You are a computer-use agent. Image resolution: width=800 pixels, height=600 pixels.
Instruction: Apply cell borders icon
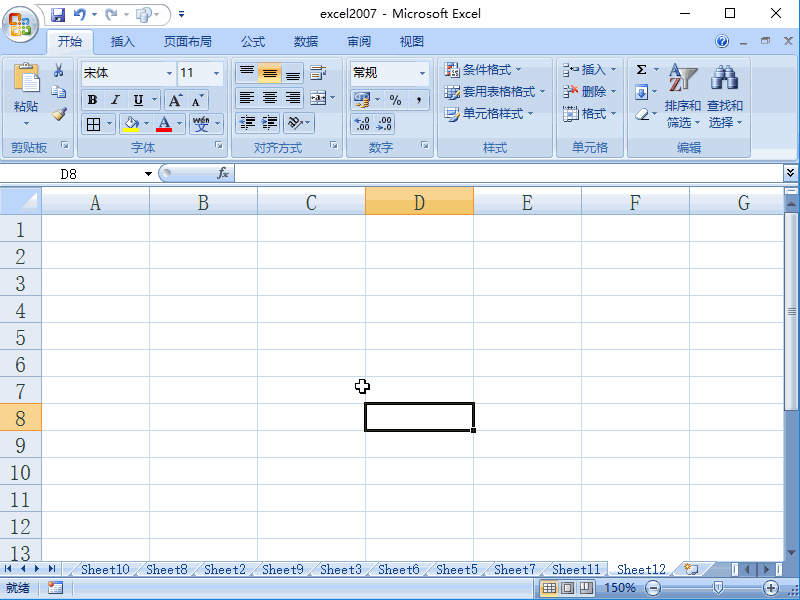93,124
